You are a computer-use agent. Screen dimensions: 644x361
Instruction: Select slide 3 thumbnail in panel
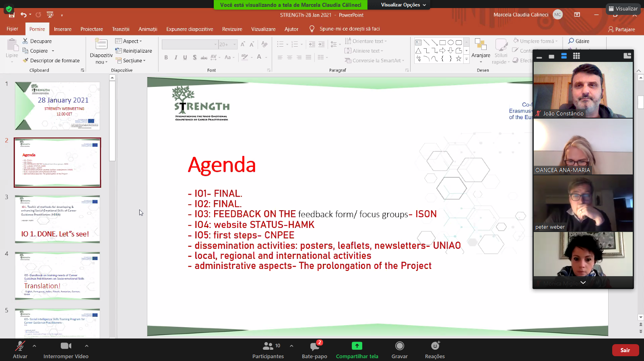(x=57, y=219)
